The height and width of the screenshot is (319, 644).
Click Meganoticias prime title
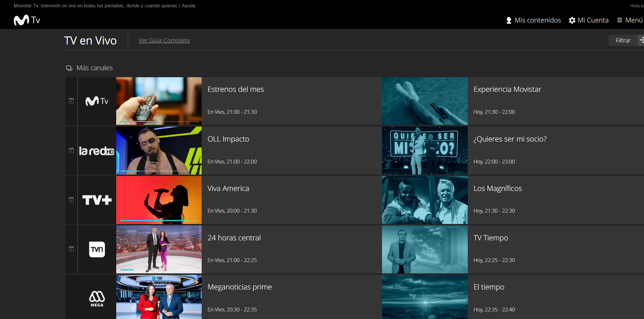pos(239,287)
